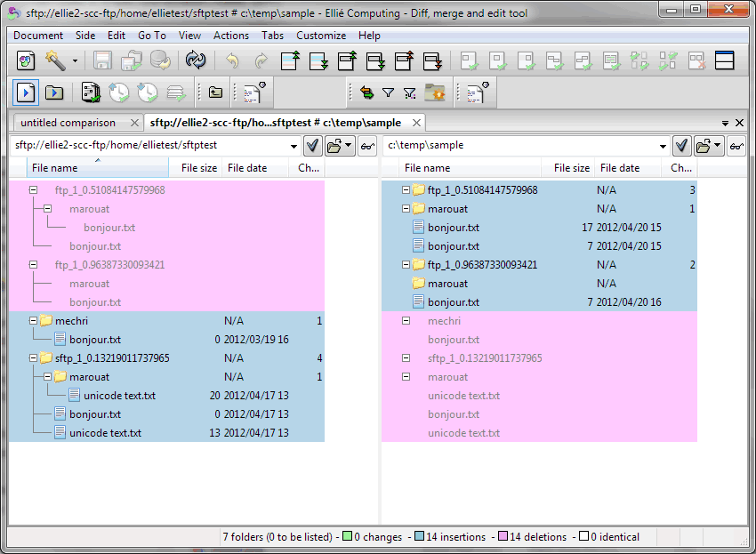Switch to the untitled comparison tab

68,123
